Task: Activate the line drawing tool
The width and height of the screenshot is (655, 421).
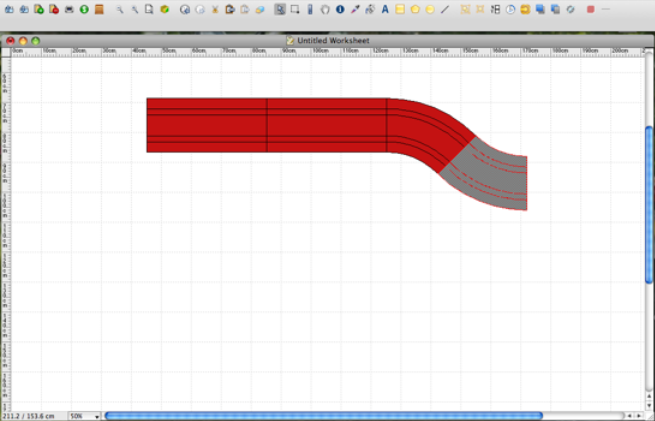Action: (446, 9)
